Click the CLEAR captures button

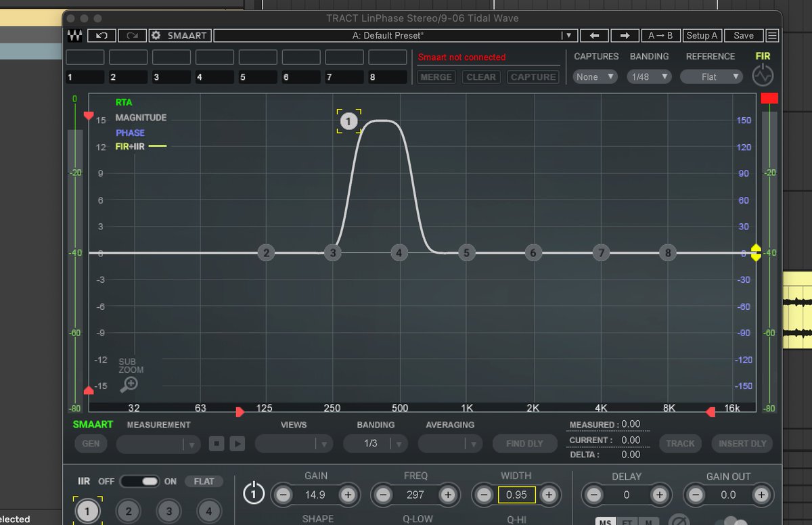pos(481,77)
